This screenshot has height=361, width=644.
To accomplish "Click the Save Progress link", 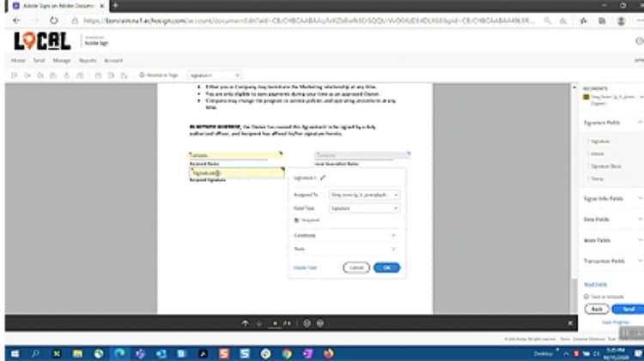I will pyautogui.click(x=616, y=322).
